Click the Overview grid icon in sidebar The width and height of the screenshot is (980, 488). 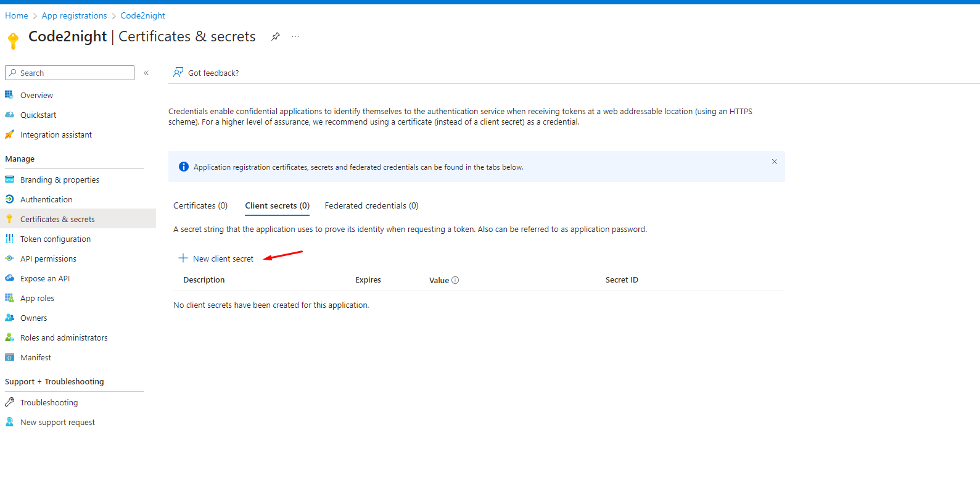tap(9, 95)
